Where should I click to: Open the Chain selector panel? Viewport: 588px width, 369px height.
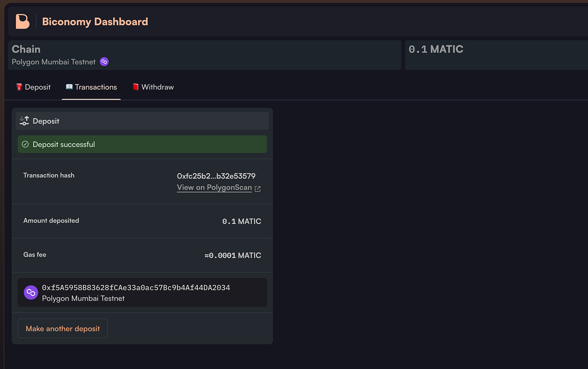pyautogui.click(x=205, y=55)
